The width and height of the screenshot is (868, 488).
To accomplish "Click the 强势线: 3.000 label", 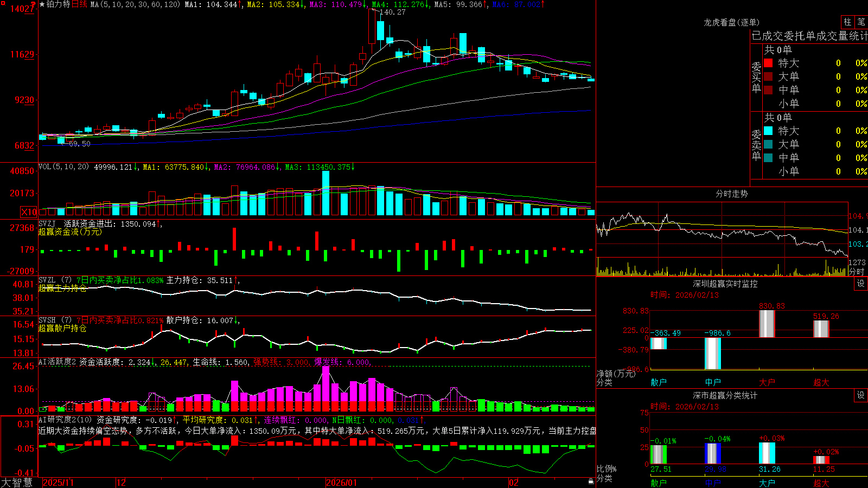I will [282, 362].
